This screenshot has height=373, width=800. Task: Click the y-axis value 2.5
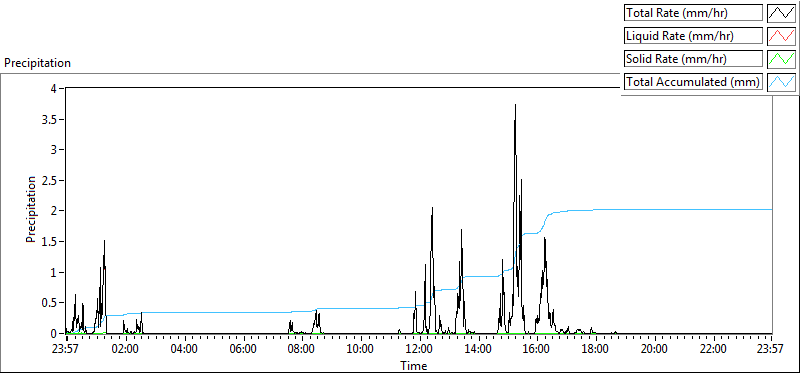[50, 180]
